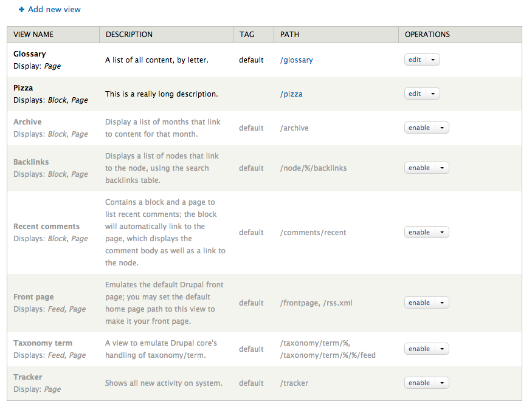
Task: Follow the /glossary path link
Action: pyautogui.click(x=297, y=60)
